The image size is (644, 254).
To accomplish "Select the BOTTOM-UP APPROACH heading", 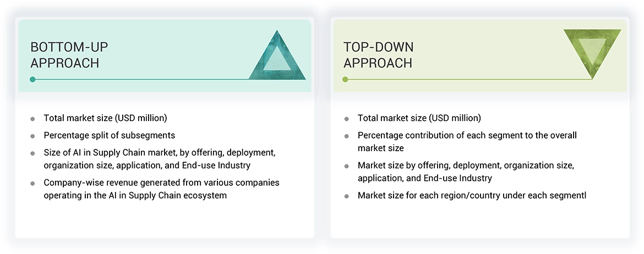I will [x=65, y=55].
